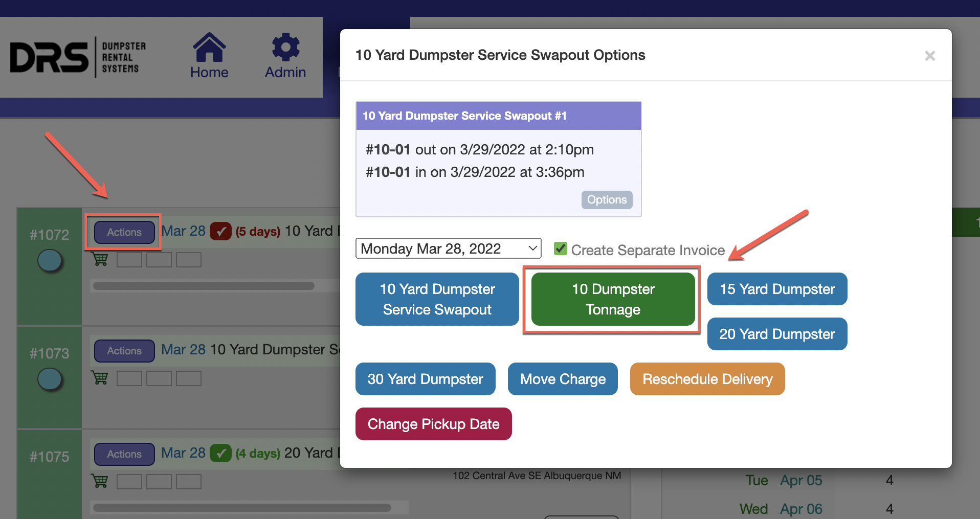Open the Monday Mar 28, 2022 date dropdown
980x519 pixels.
(x=448, y=249)
